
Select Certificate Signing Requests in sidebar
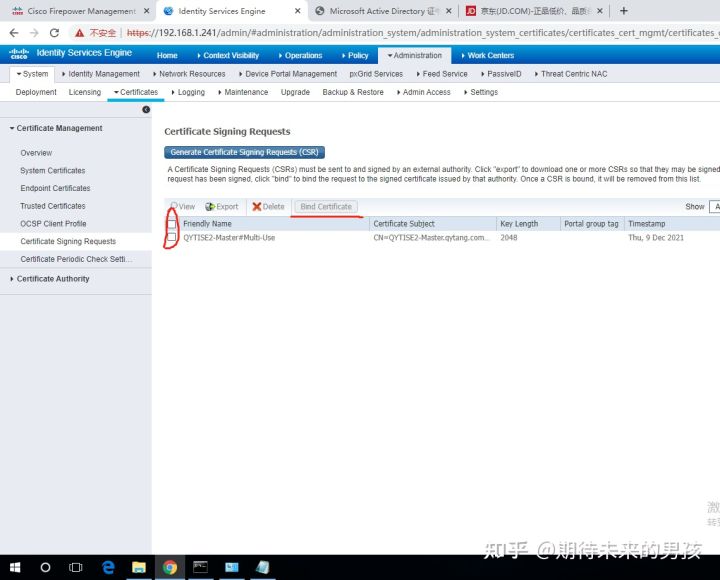68,242
